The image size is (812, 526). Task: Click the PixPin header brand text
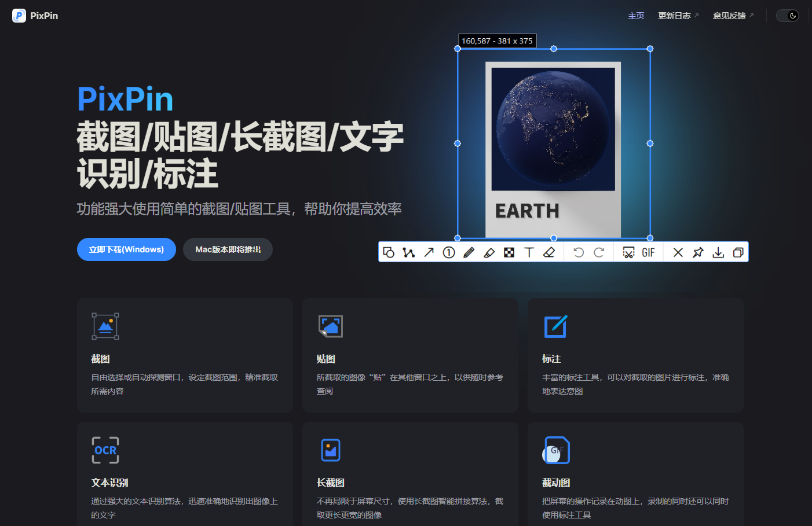(x=44, y=16)
